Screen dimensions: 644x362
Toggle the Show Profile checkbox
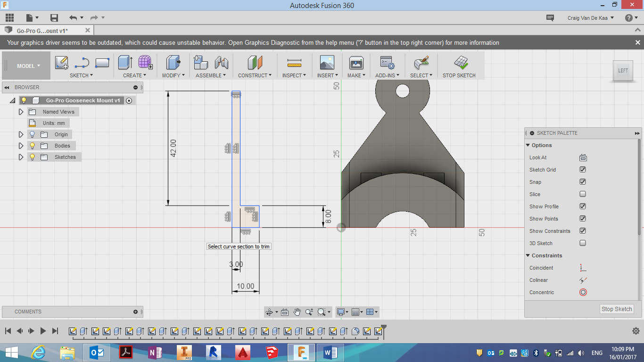click(583, 206)
